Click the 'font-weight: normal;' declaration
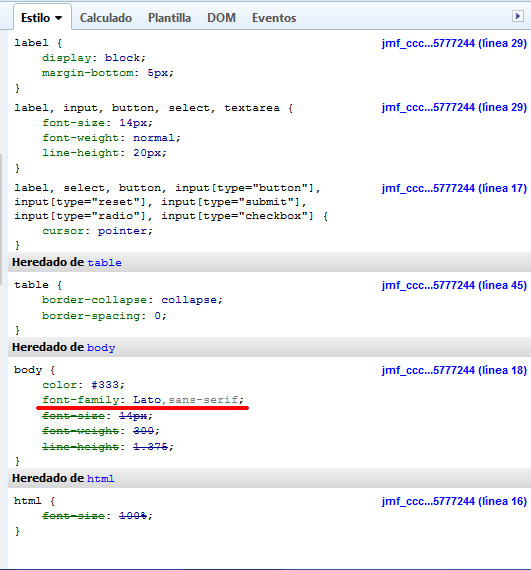This screenshot has width=531, height=570. point(111,138)
